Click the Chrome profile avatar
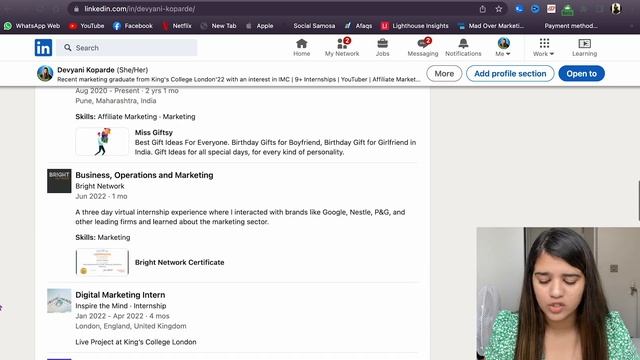Image resolution: width=640 pixels, height=360 pixels. click(616, 9)
